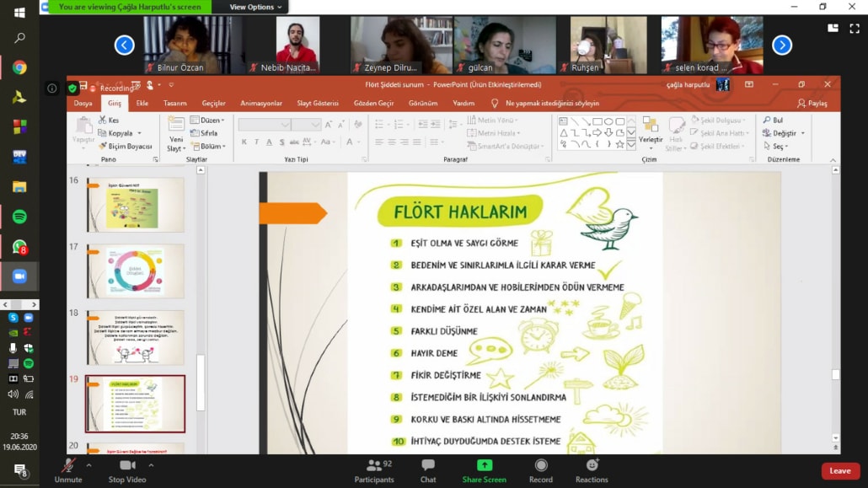The height and width of the screenshot is (488, 868).
Task: Click the green Share Screen icon
Action: coord(484,465)
